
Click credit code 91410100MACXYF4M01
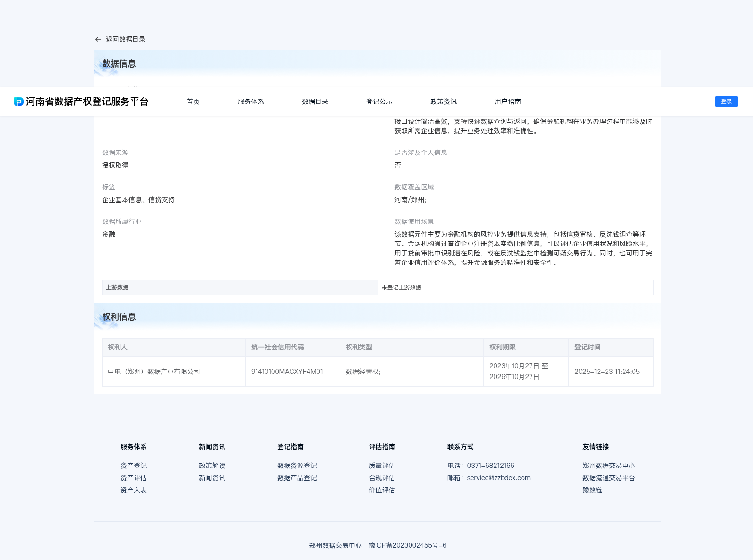pyautogui.click(x=287, y=372)
